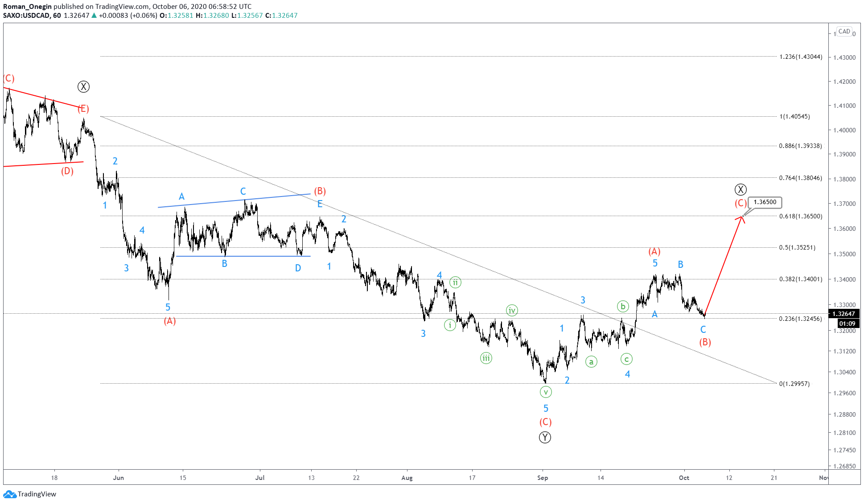The height and width of the screenshot is (504, 864).
Task: Click the red (B) label below C
Action: pyautogui.click(x=705, y=342)
